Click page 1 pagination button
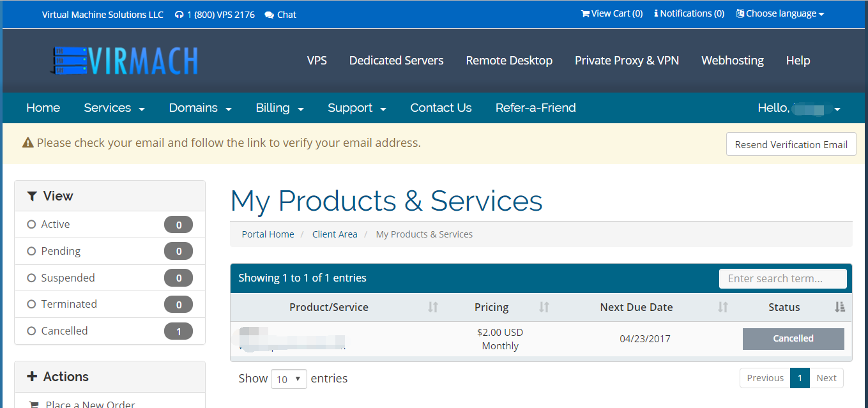The width and height of the screenshot is (868, 408). (800, 378)
